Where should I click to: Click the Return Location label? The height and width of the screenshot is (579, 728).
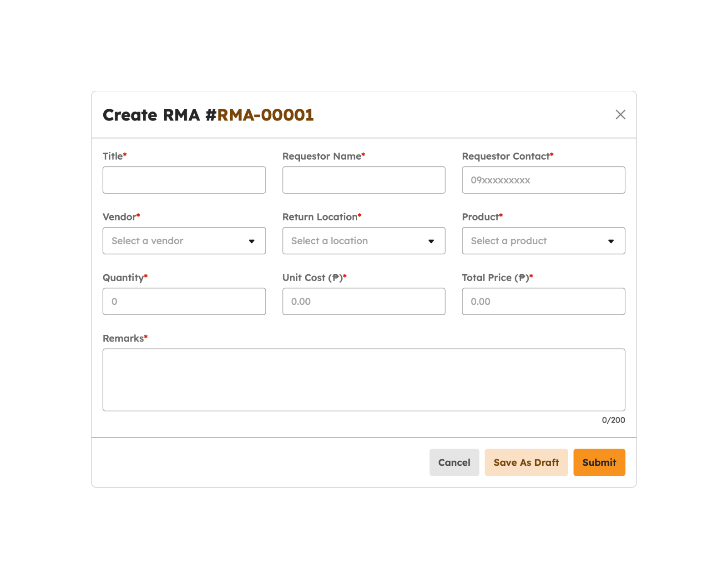322,217
